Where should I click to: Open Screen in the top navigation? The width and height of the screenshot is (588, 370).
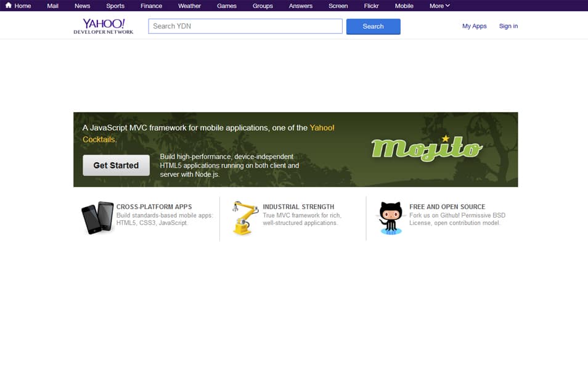coord(338,6)
